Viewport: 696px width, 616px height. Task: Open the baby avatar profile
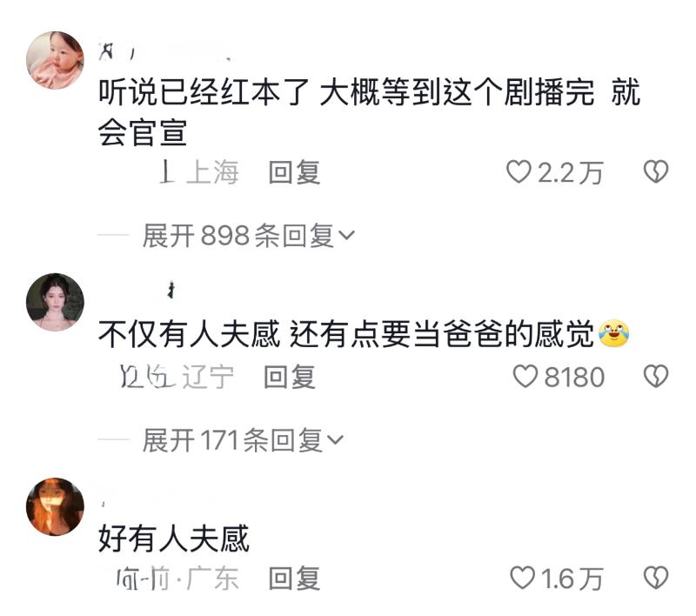55,60
